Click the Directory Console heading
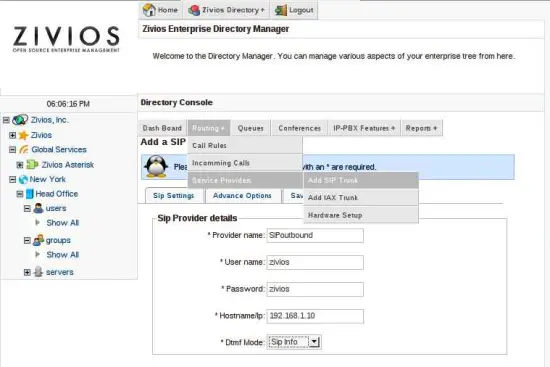The image size is (550, 367). pos(176,102)
